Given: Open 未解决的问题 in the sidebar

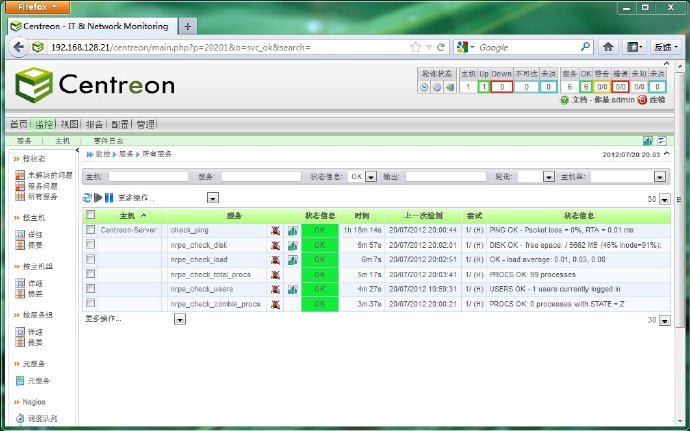Looking at the screenshot, I should [50, 175].
